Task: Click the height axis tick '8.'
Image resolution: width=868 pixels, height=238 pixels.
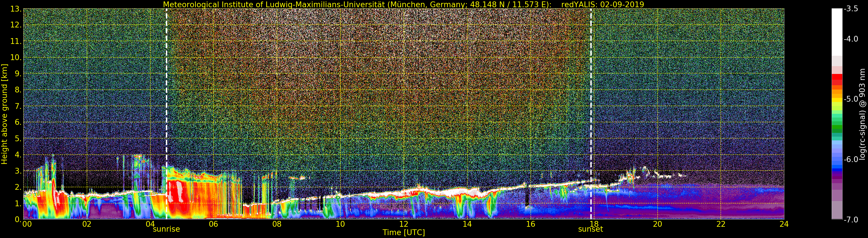Action: pyautogui.click(x=18, y=90)
